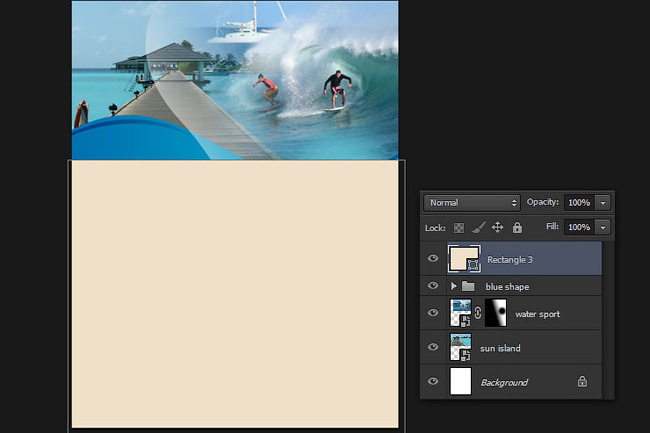Hide the blue shape group

[x=433, y=285]
